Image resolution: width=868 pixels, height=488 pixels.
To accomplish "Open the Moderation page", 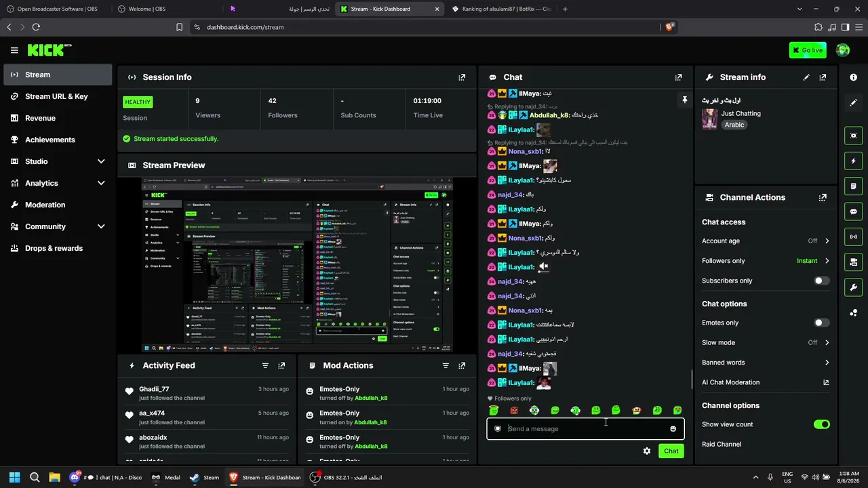I will coord(58,205).
